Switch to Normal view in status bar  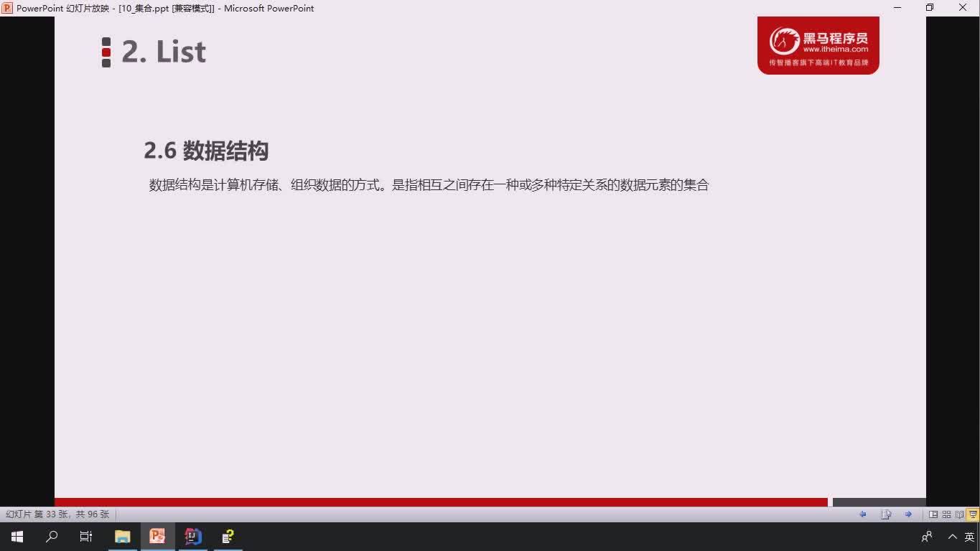(x=933, y=514)
